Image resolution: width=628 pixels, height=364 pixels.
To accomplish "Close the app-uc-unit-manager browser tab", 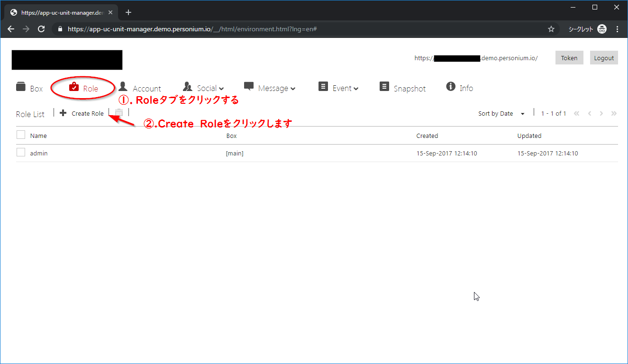I will [x=110, y=12].
